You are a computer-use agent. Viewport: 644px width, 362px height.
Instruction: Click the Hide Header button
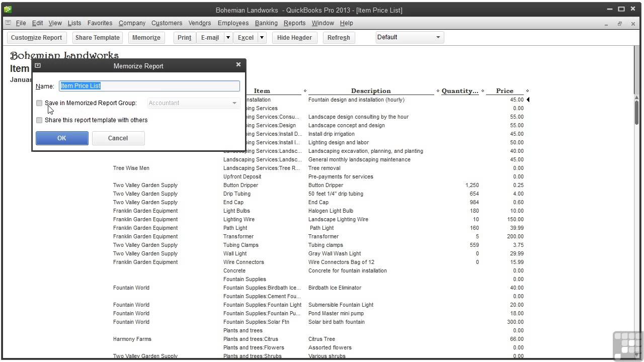coord(294,38)
